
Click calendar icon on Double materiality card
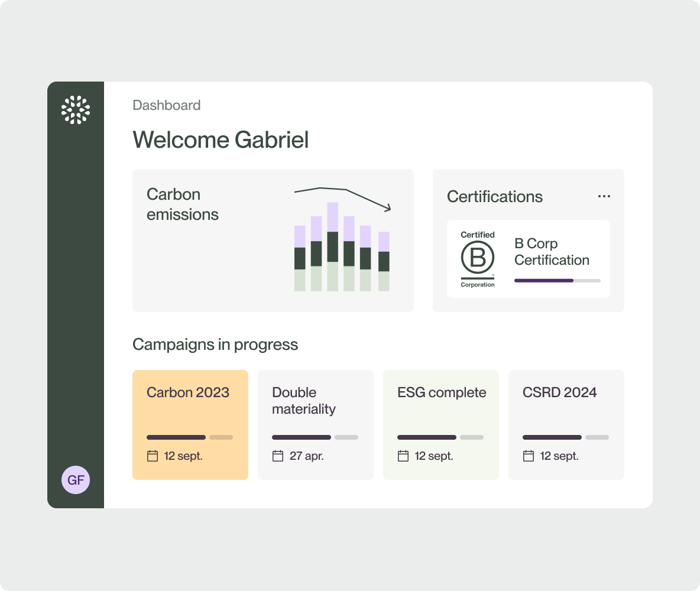[278, 456]
